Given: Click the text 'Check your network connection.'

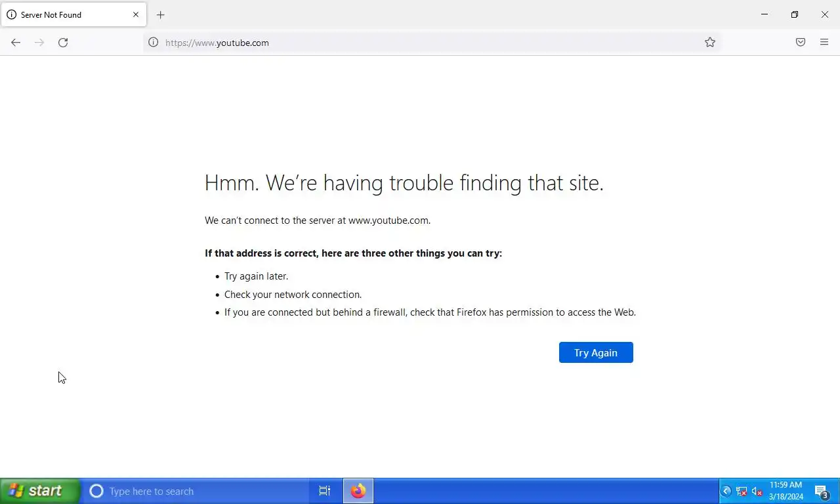Looking at the screenshot, I should click(293, 295).
